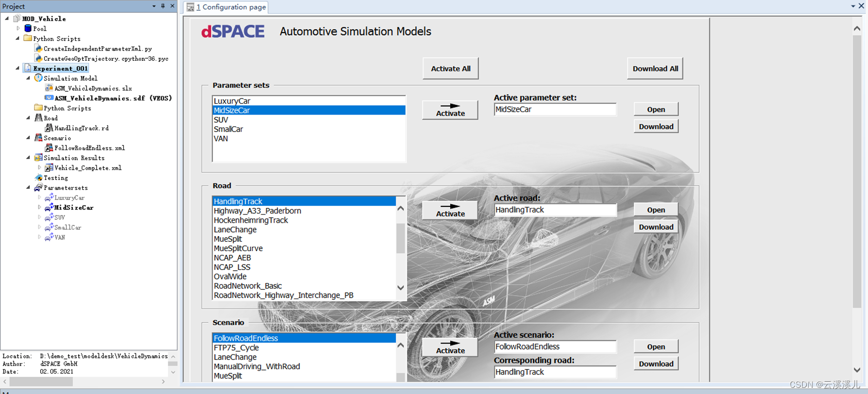Close the Project panel

(172, 6)
